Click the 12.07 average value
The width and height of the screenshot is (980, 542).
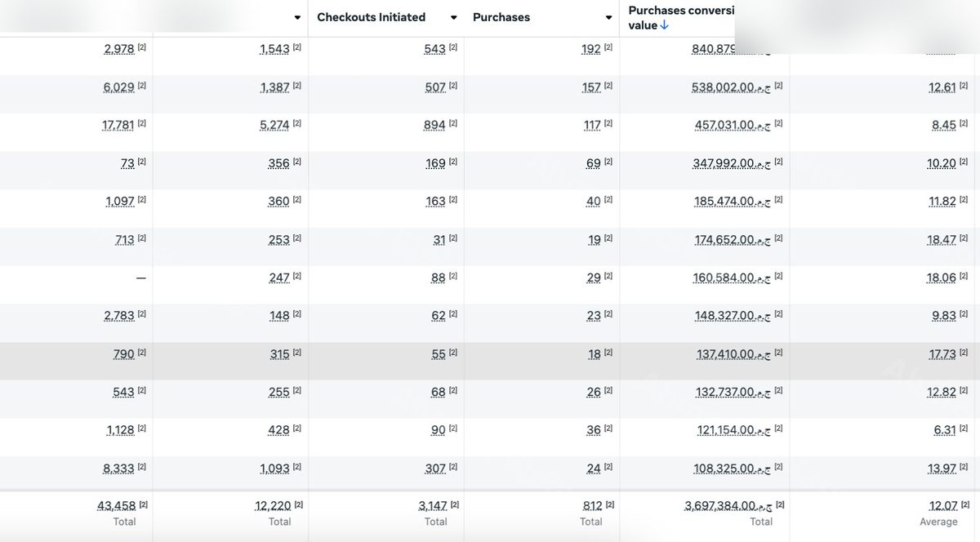[x=943, y=506]
